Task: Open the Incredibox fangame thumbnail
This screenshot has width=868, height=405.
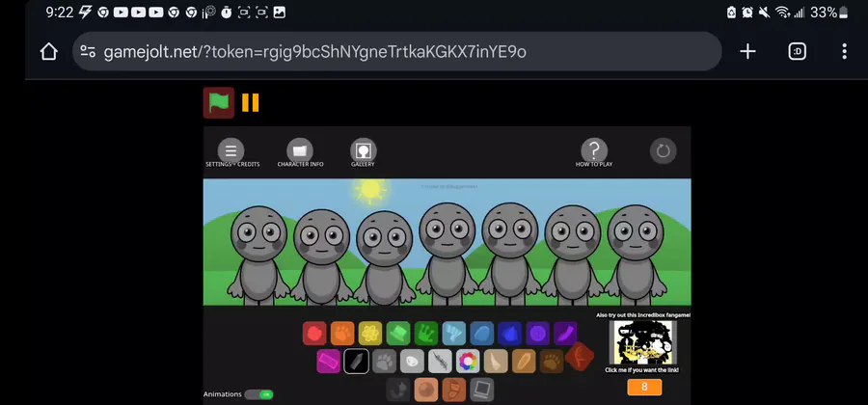Action: coord(643,342)
